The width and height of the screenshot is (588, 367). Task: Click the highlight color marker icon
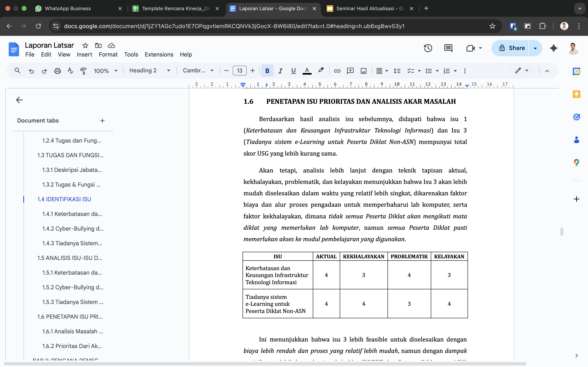[x=321, y=70]
